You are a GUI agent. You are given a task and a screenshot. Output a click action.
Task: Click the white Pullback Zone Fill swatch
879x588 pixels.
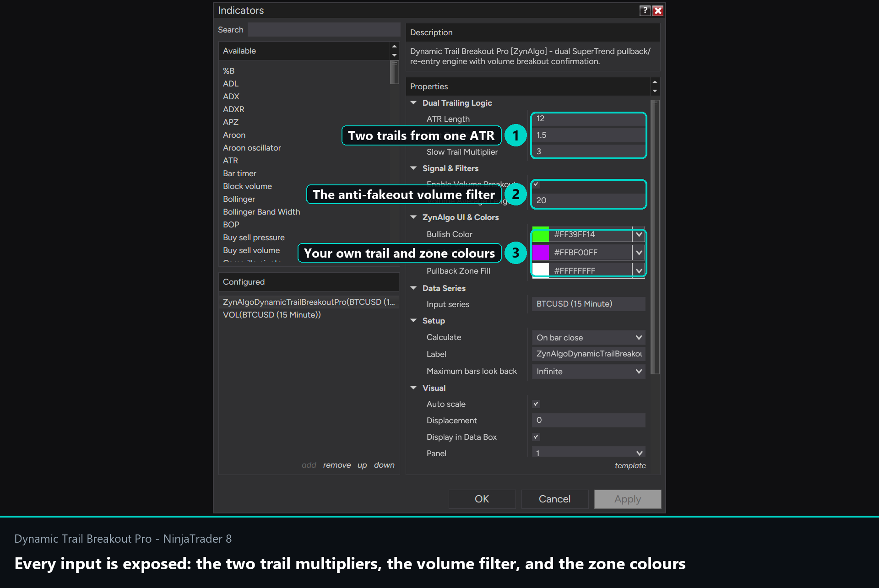(541, 270)
